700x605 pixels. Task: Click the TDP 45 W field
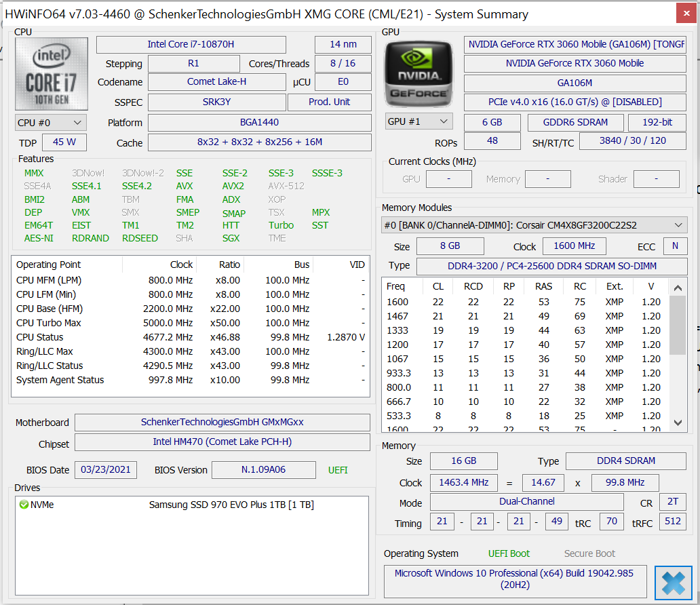point(64,142)
